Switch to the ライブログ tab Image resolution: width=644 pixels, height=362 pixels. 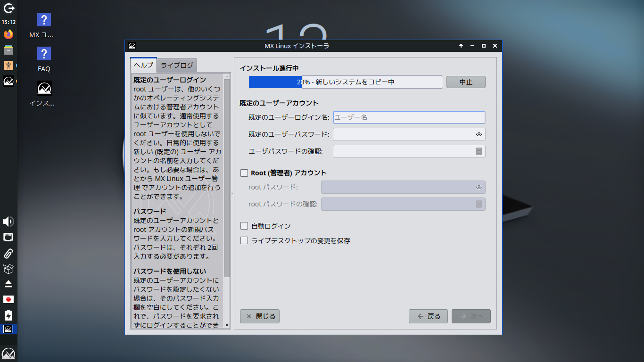pyautogui.click(x=177, y=65)
